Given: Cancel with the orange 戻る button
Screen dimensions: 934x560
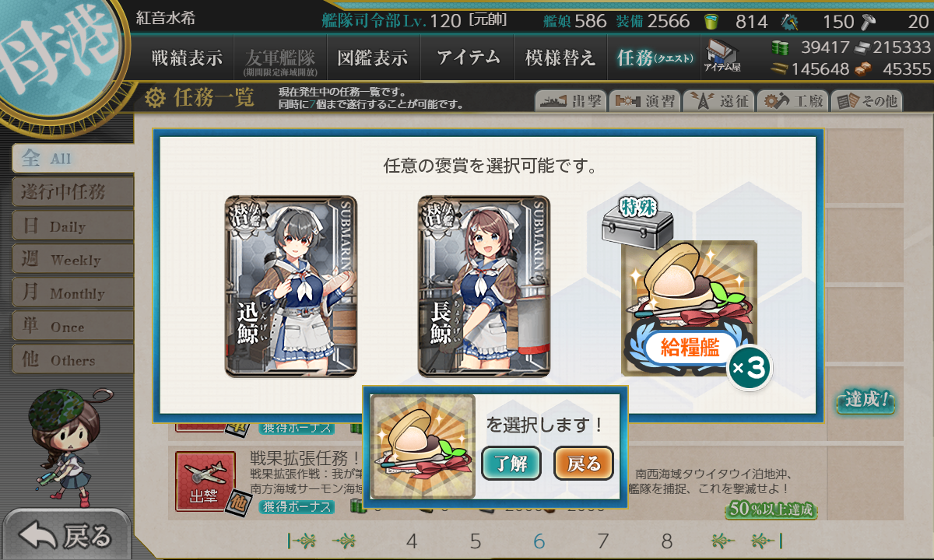Looking at the screenshot, I should (584, 464).
